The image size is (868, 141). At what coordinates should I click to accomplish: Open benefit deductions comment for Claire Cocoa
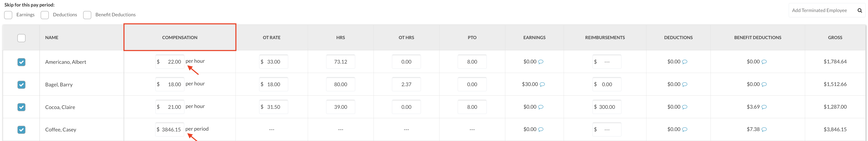(x=764, y=107)
